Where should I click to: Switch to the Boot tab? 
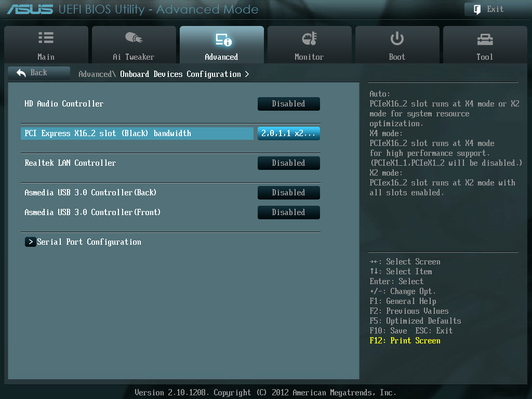pyautogui.click(x=397, y=45)
